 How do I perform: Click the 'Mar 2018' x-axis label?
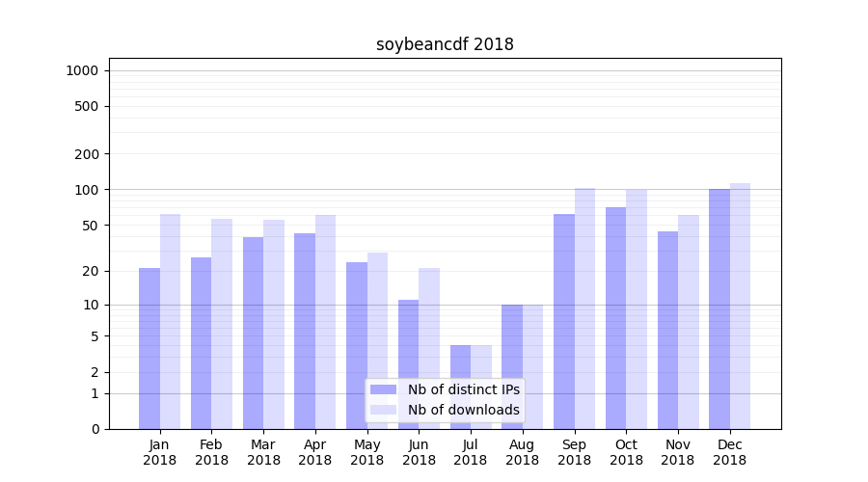263,452
